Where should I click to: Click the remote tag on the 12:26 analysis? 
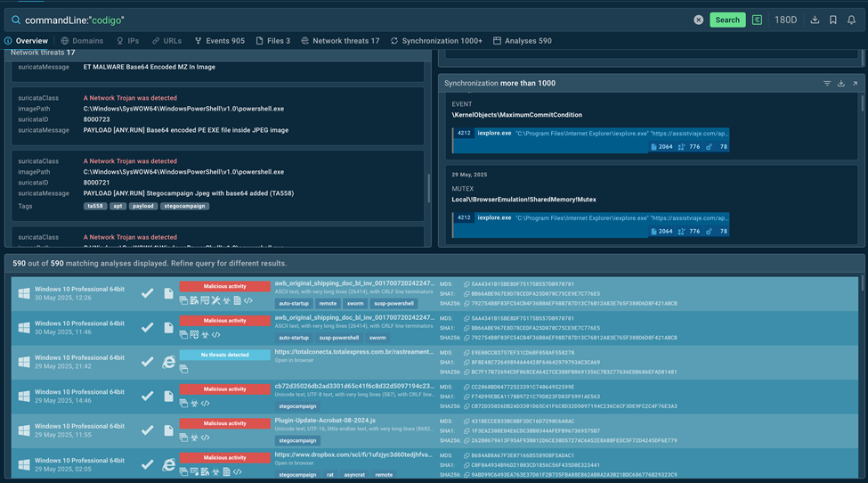[328, 304]
